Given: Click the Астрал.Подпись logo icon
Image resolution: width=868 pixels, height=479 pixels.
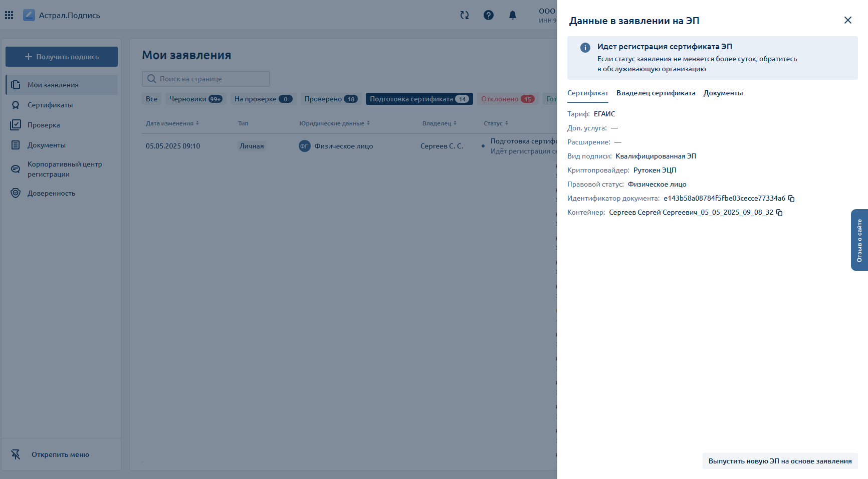Looking at the screenshot, I should tap(29, 15).
